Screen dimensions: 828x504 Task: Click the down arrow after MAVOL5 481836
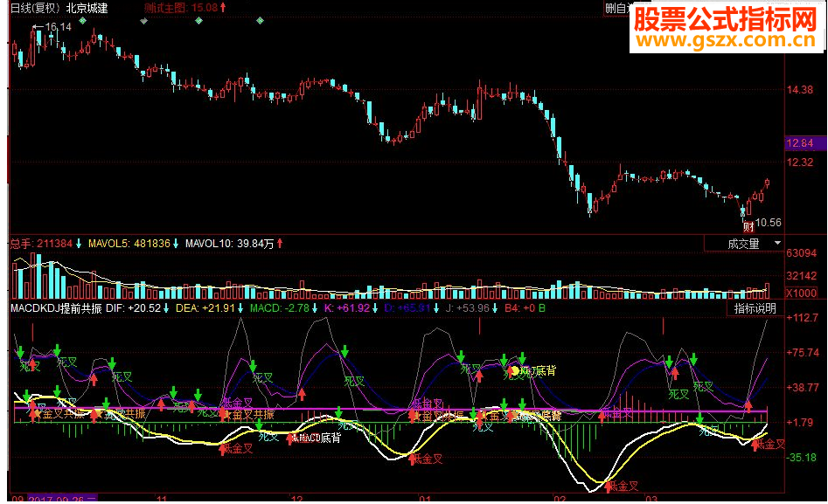tap(176, 244)
